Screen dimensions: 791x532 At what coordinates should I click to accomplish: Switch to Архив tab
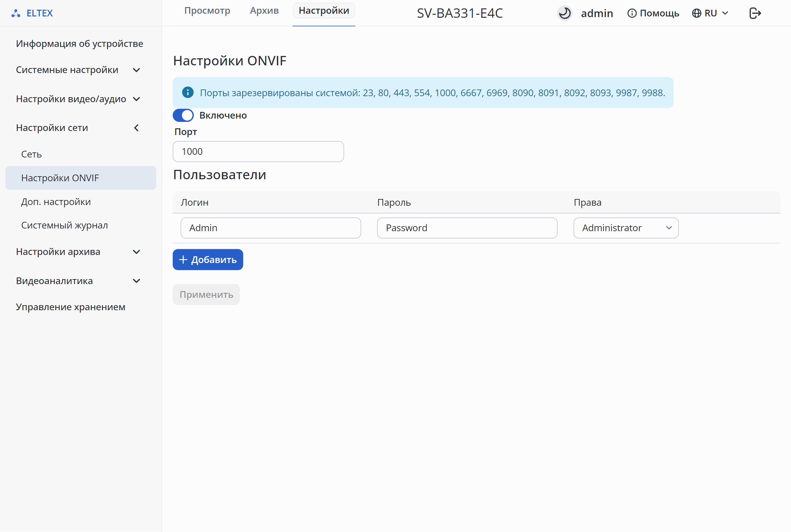point(264,10)
